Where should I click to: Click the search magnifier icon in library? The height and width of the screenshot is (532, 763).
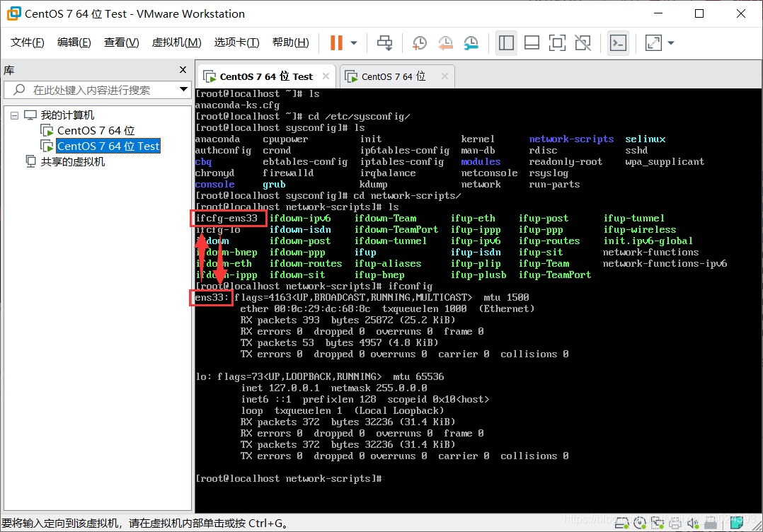(19, 89)
